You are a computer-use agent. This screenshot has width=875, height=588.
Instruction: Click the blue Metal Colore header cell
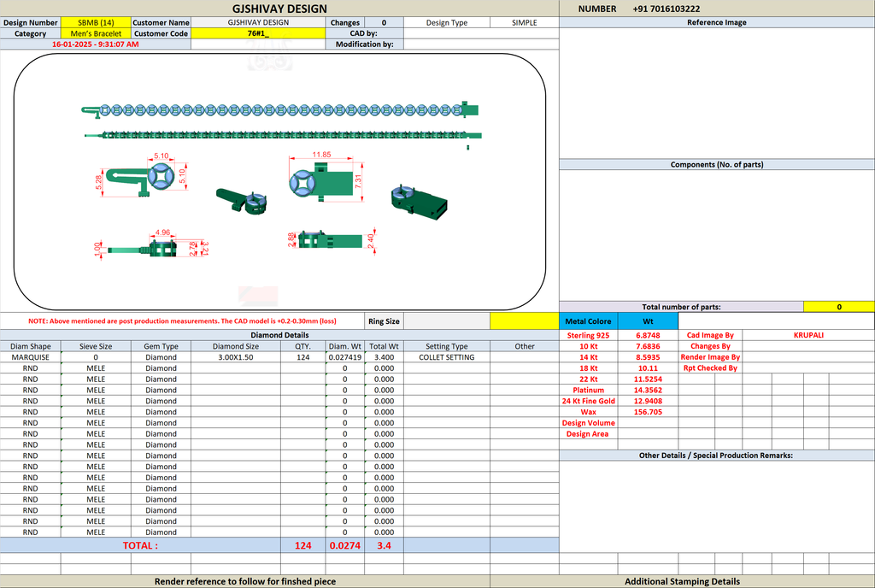588,321
